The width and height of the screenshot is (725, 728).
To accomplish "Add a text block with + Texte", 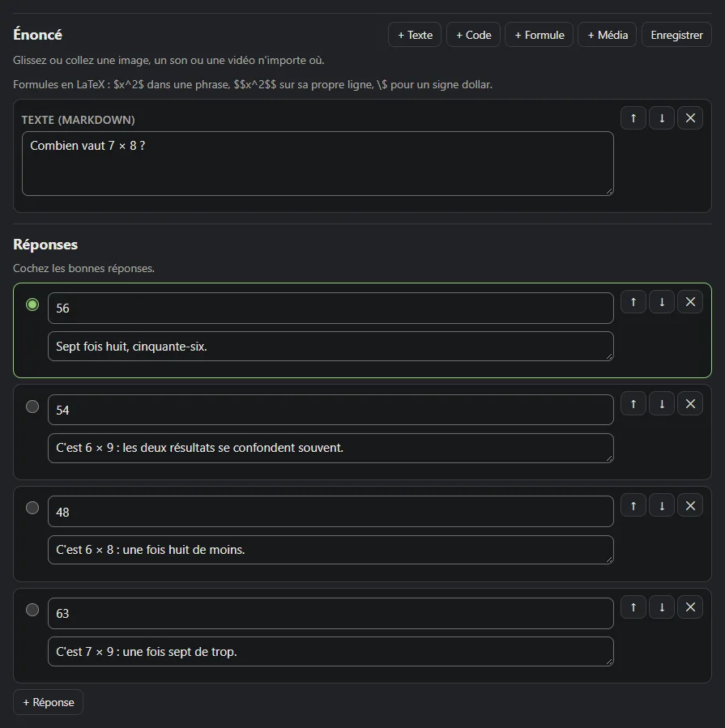I will click(415, 35).
